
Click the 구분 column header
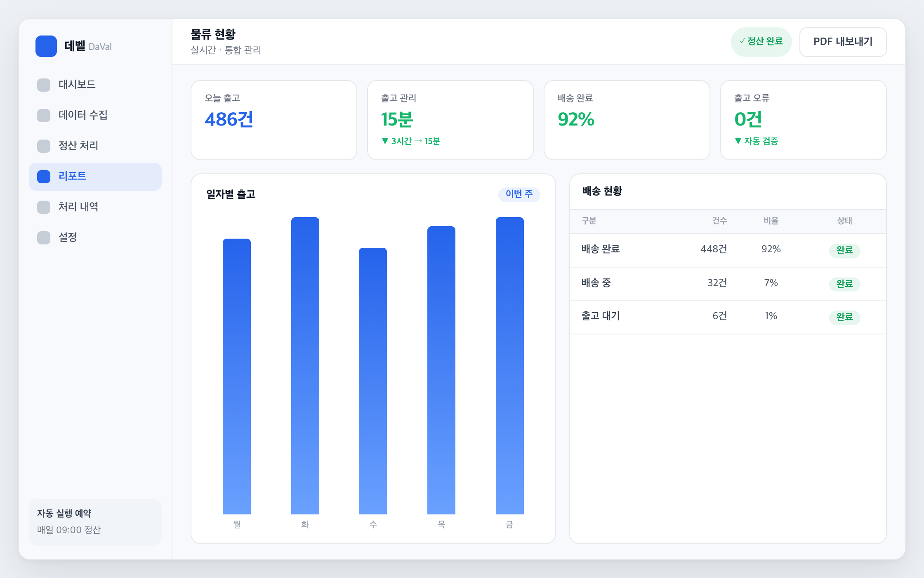pyautogui.click(x=589, y=221)
